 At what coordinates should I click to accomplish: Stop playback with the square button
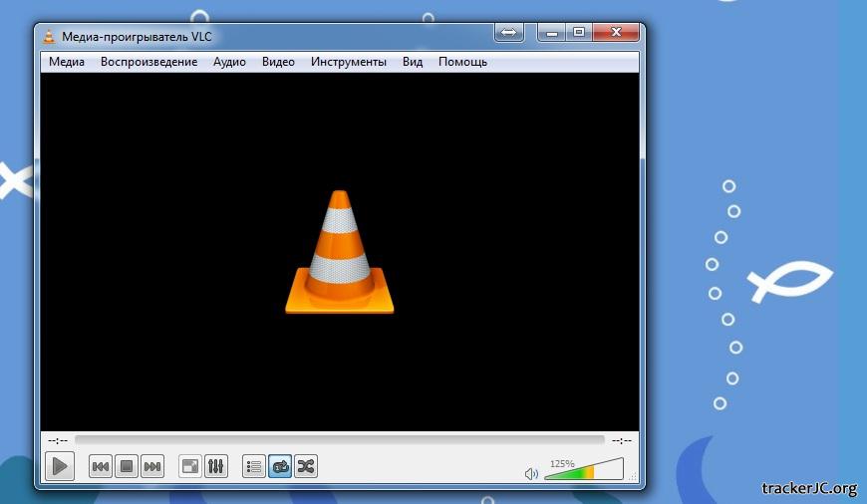(127, 466)
